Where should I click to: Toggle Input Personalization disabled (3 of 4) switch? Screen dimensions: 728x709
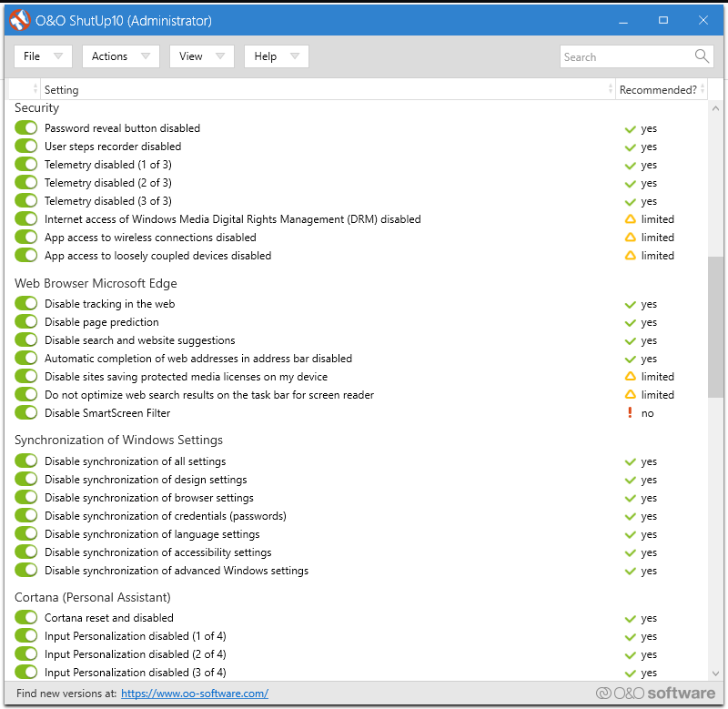[x=26, y=672]
